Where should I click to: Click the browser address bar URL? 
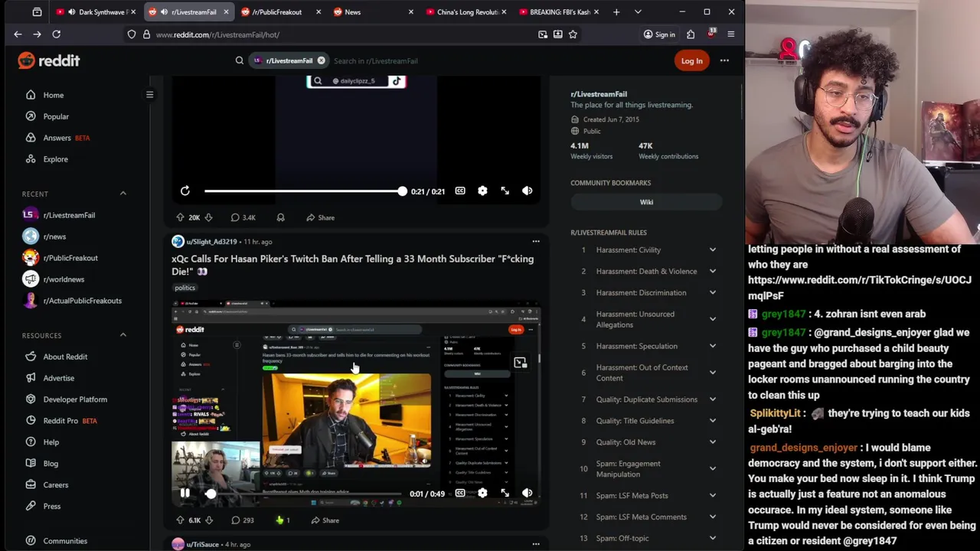pyautogui.click(x=217, y=34)
